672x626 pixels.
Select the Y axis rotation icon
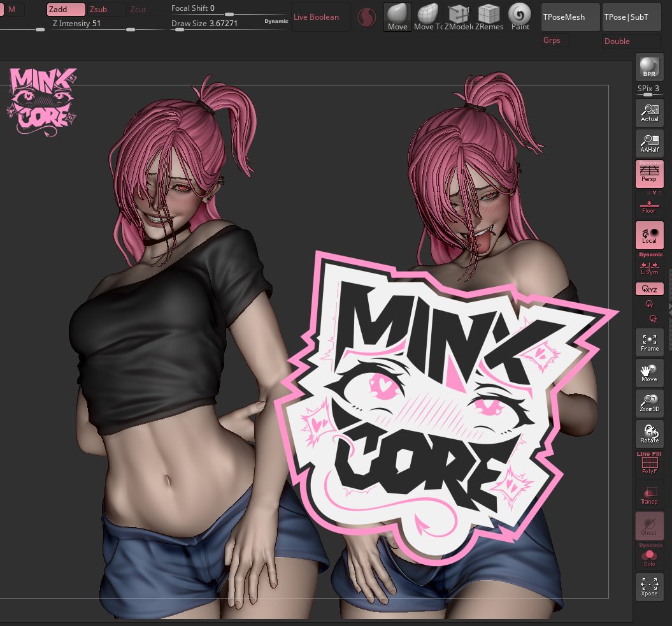[x=649, y=304]
